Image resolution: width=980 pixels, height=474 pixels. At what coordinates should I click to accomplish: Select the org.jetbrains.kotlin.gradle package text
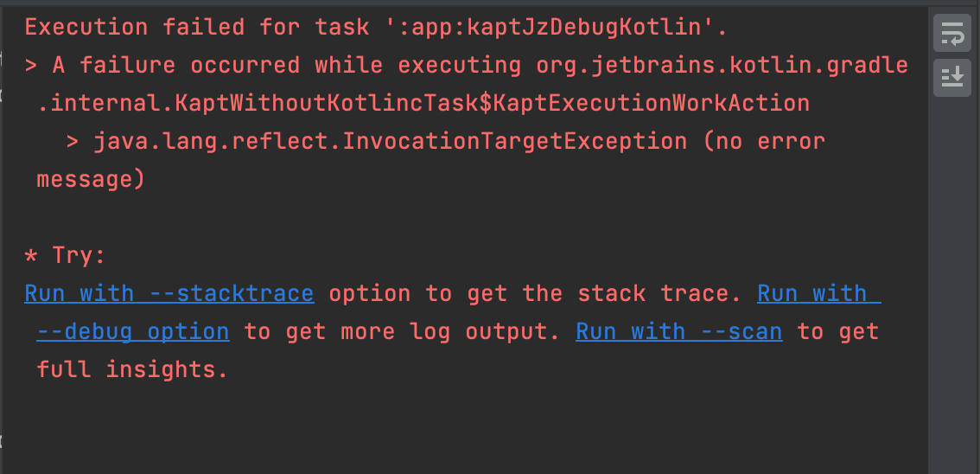tap(722, 65)
